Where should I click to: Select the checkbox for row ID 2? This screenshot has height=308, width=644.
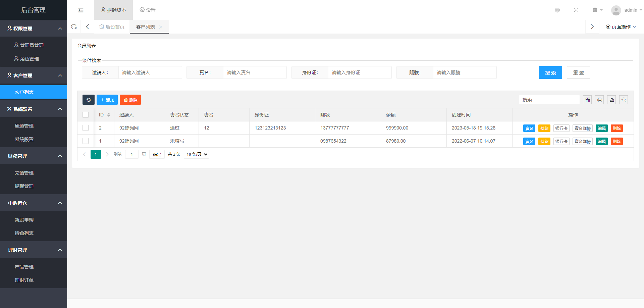point(86,128)
